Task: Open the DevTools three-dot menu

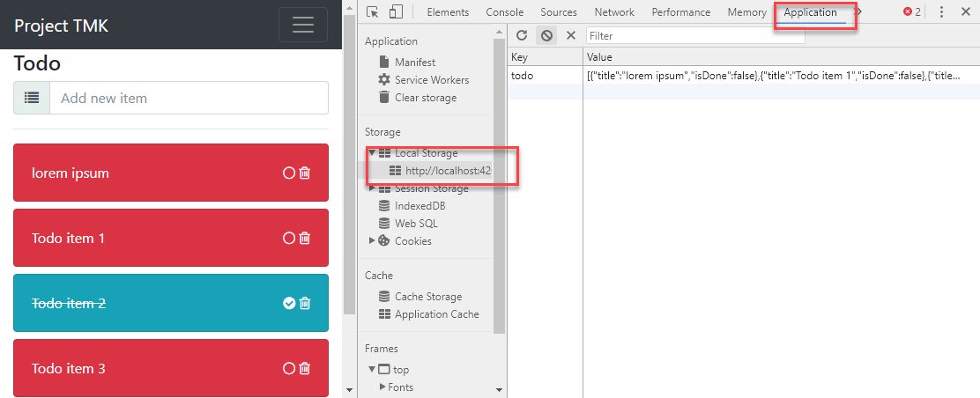Action: (941, 12)
